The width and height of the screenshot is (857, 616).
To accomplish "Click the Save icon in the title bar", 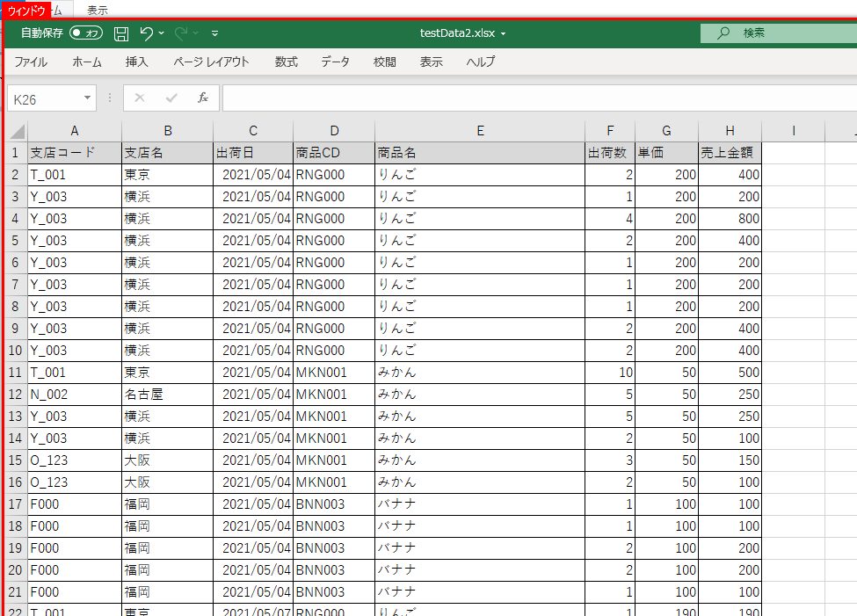I will tap(121, 33).
